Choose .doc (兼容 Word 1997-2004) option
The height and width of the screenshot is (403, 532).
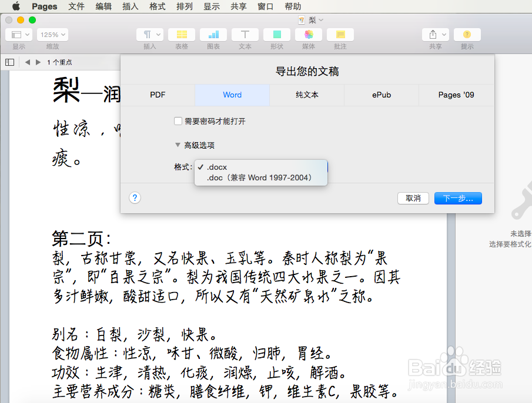261,177
